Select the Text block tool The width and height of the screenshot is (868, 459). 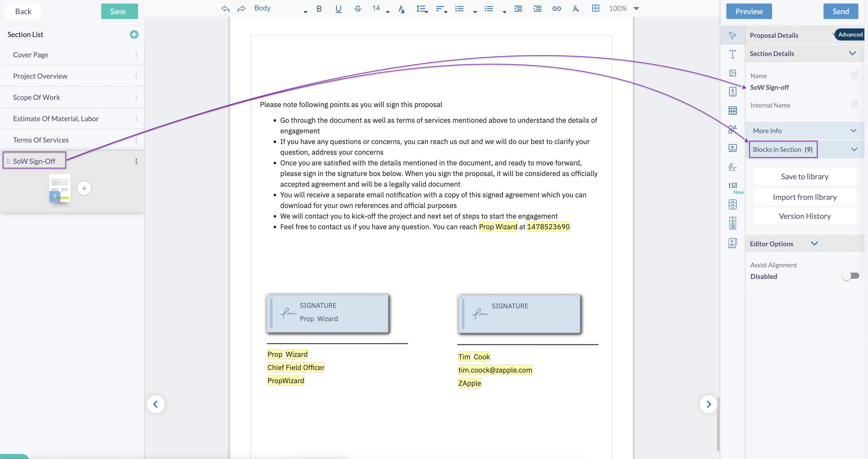coord(732,54)
